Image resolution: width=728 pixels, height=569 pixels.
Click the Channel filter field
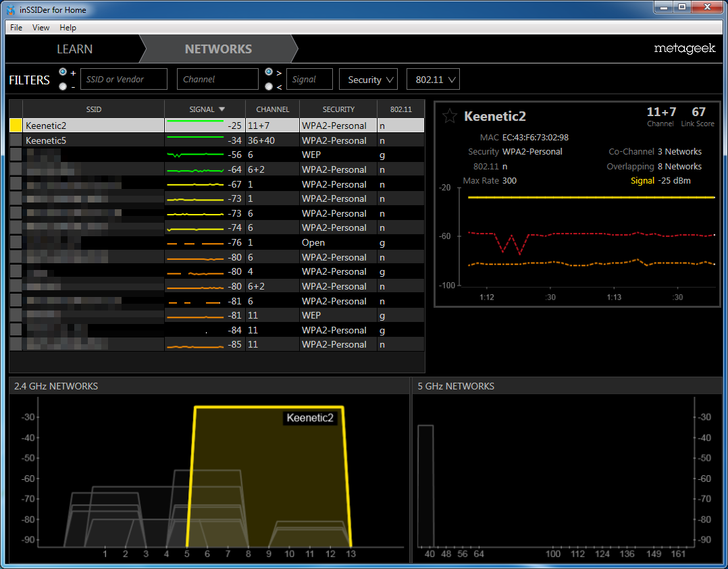coord(217,80)
